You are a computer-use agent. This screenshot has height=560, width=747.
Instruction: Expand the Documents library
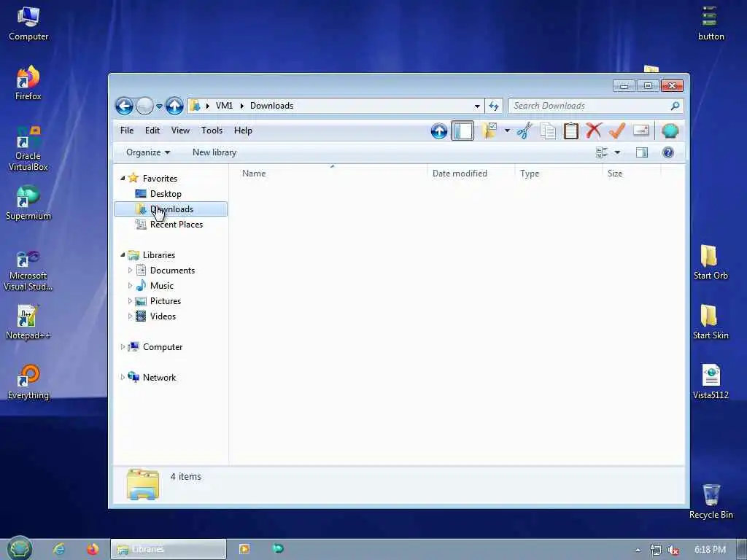pyautogui.click(x=130, y=271)
